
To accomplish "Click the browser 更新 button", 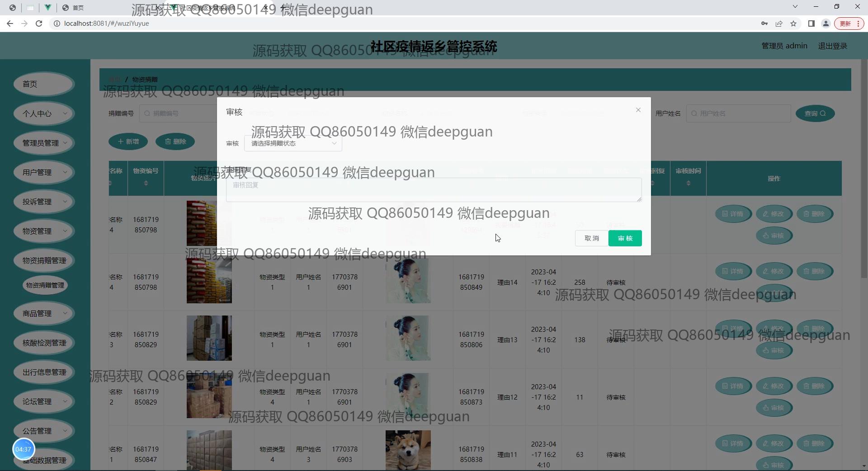I will point(849,24).
